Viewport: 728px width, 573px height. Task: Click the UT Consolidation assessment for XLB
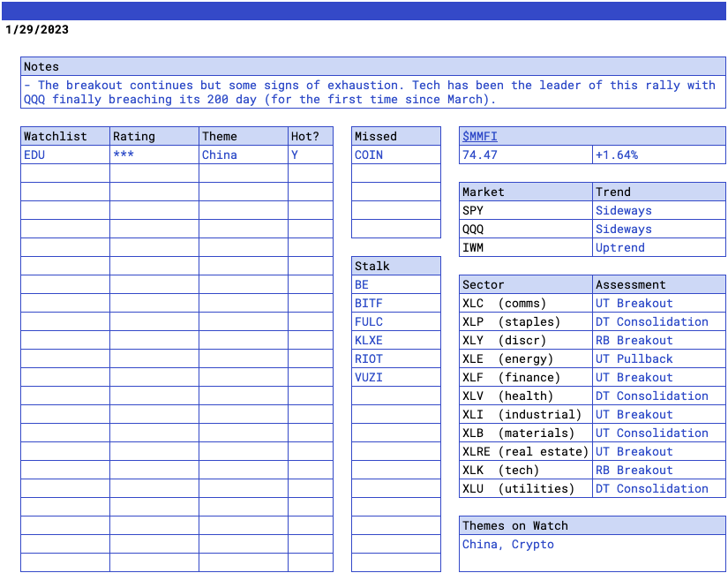point(659,433)
